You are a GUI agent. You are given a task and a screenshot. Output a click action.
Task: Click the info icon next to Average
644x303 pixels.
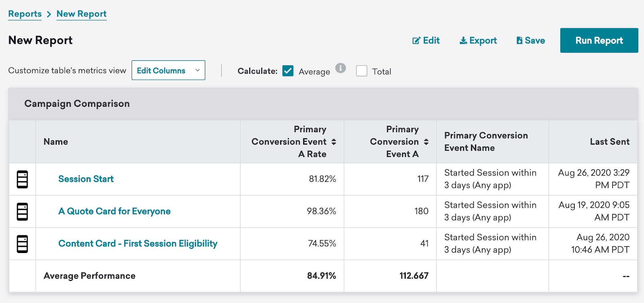point(341,68)
